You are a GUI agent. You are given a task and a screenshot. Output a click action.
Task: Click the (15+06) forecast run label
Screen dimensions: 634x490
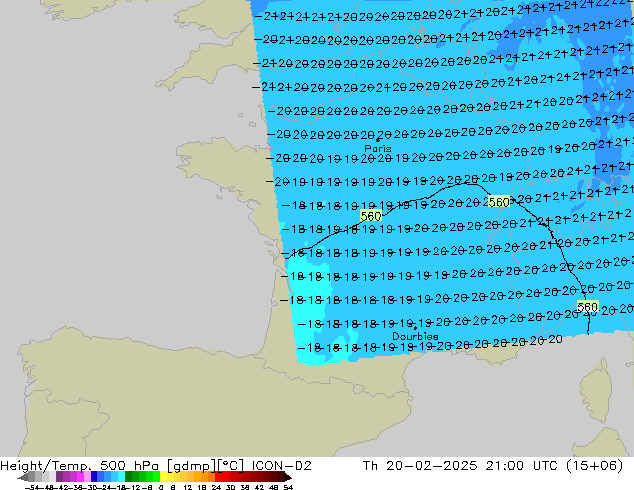click(x=594, y=466)
